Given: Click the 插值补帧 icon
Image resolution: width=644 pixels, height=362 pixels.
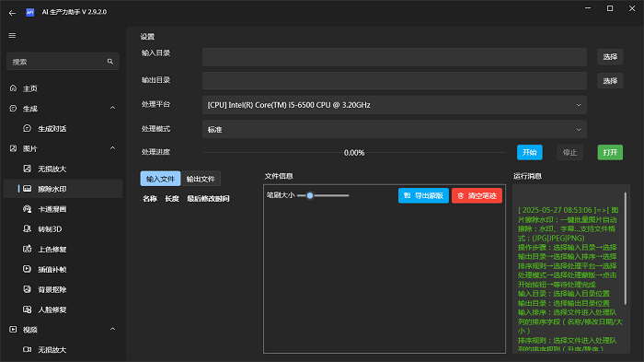Looking at the screenshot, I should [x=27, y=269].
